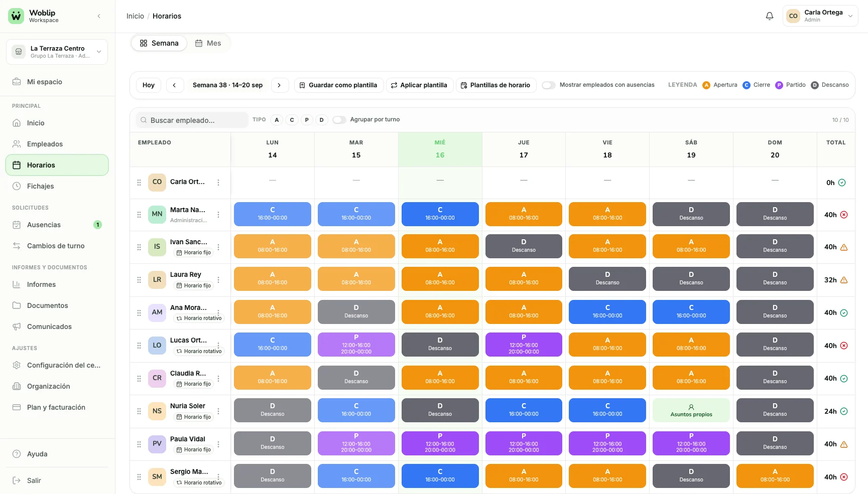Image resolution: width=868 pixels, height=494 pixels.
Task: Open three-dot menu for Paula Vidal
Action: (x=218, y=444)
